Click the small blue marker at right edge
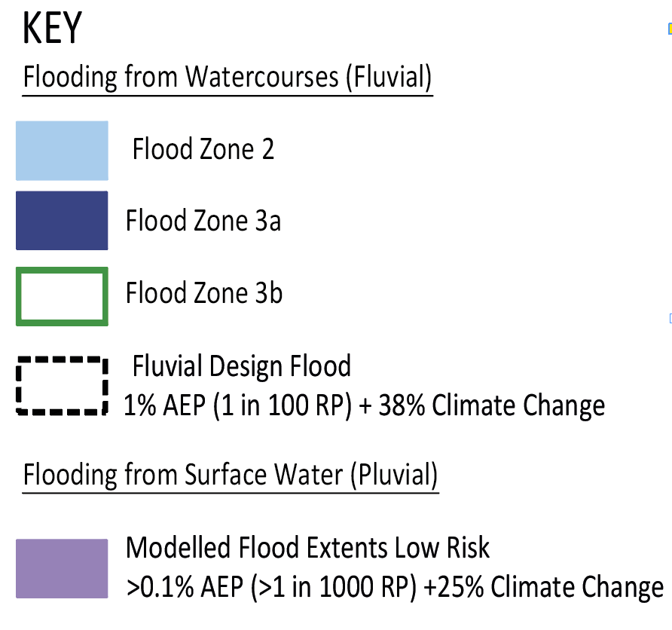The height and width of the screenshot is (630, 672). point(670,319)
